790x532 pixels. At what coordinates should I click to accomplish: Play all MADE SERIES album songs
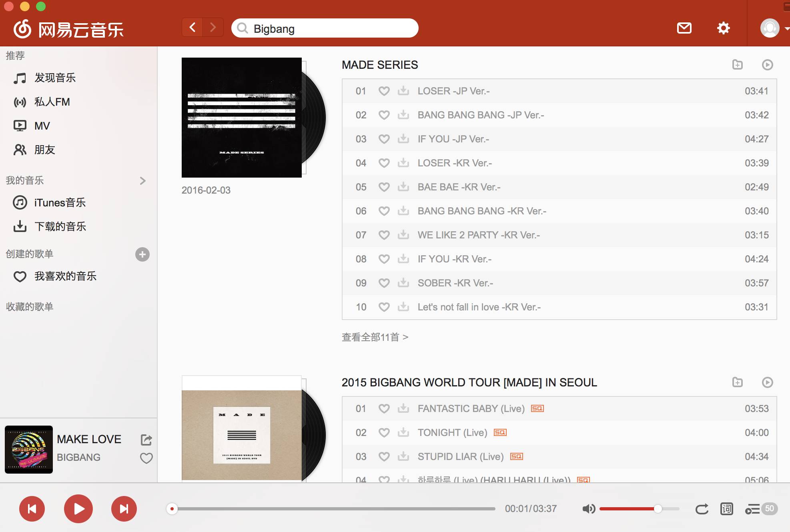[767, 64]
